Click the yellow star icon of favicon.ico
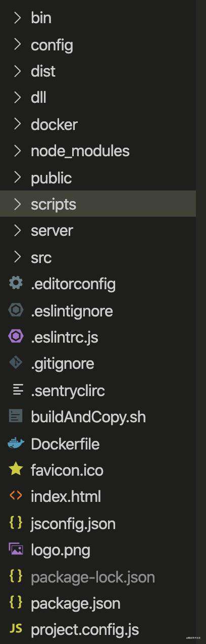 16,470
